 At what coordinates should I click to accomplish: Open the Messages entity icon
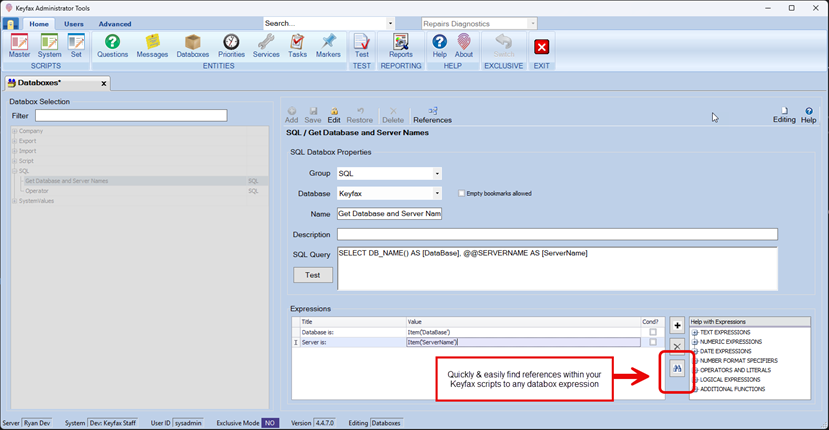coord(152,46)
